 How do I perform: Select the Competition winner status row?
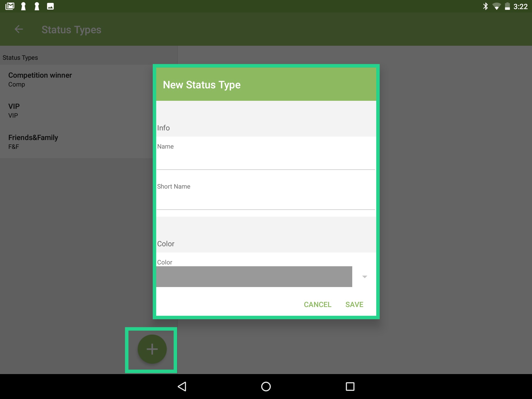tap(76, 80)
